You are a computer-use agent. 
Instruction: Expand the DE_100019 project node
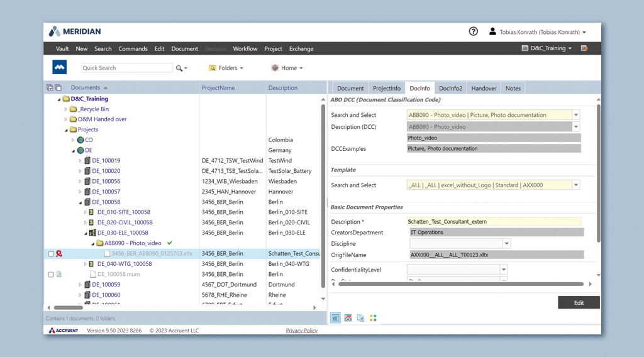point(80,161)
